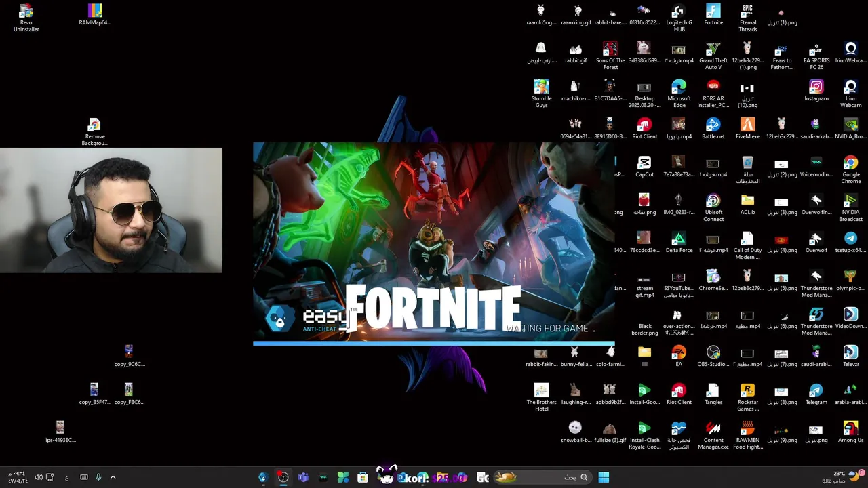Image resolution: width=868 pixels, height=488 pixels.
Task: Launch the Telegram desktop shortcut
Action: coord(816,394)
